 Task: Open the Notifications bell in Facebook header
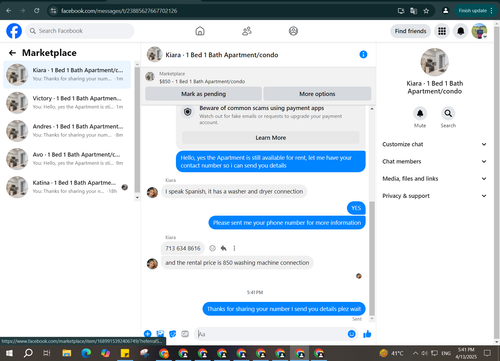click(461, 31)
